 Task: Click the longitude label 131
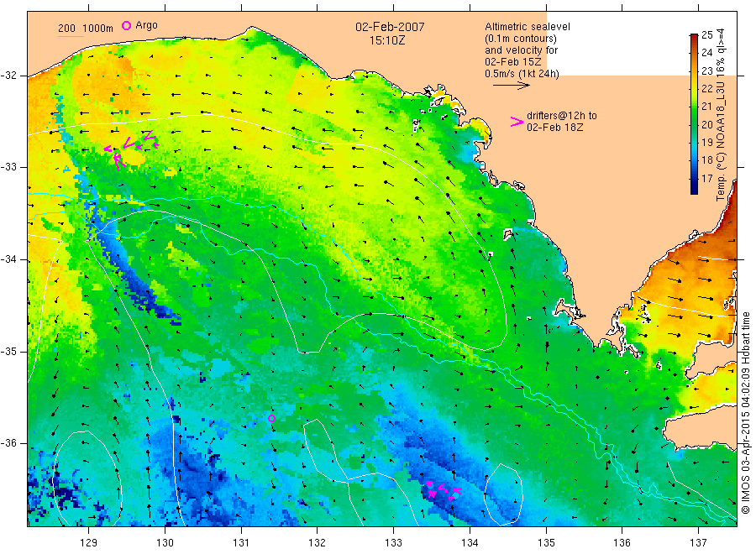[241, 543]
